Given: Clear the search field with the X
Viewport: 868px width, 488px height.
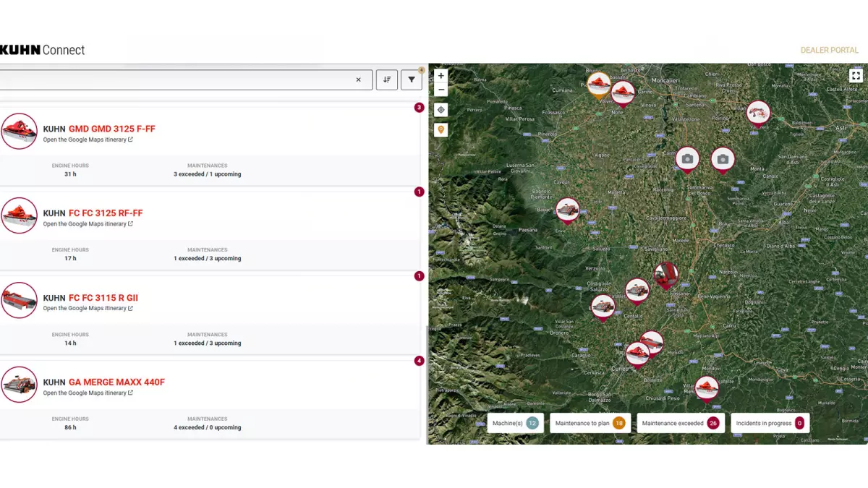Looking at the screenshot, I should (358, 80).
